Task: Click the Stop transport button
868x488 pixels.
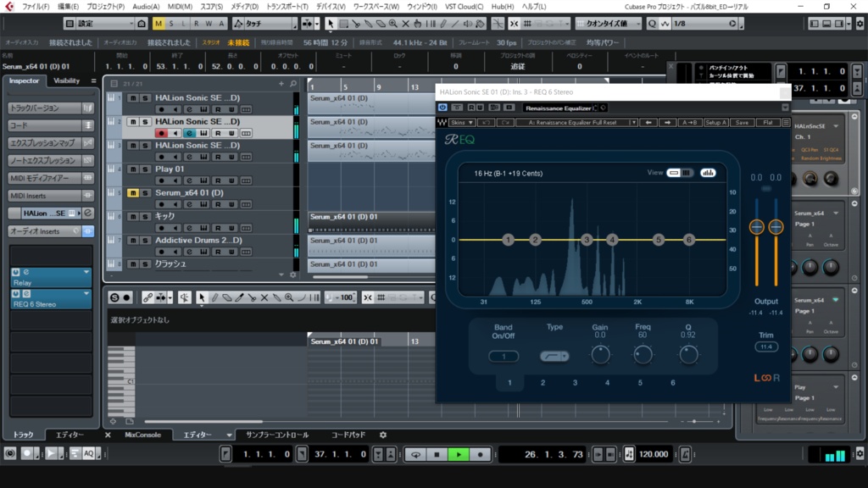Action: pyautogui.click(x=437, y=454)
